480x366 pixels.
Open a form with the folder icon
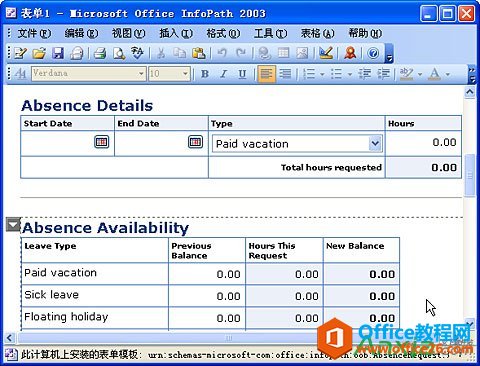pos(39,53)
